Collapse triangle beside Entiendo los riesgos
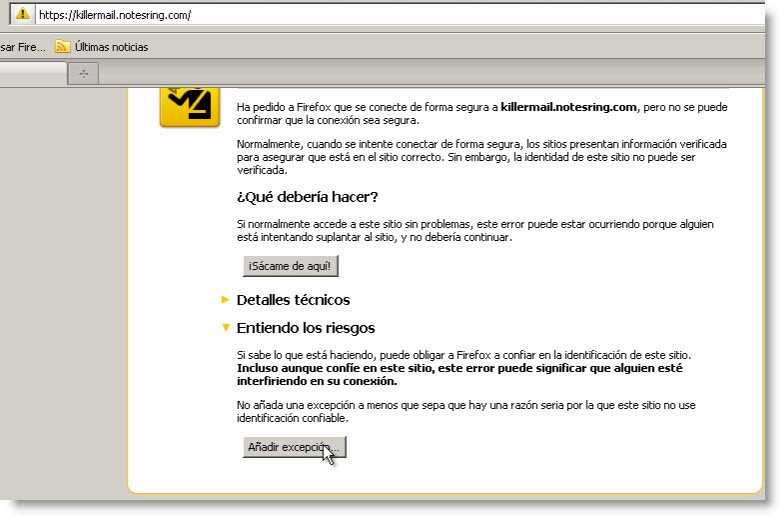781x516 pixels. pos(225,328)
